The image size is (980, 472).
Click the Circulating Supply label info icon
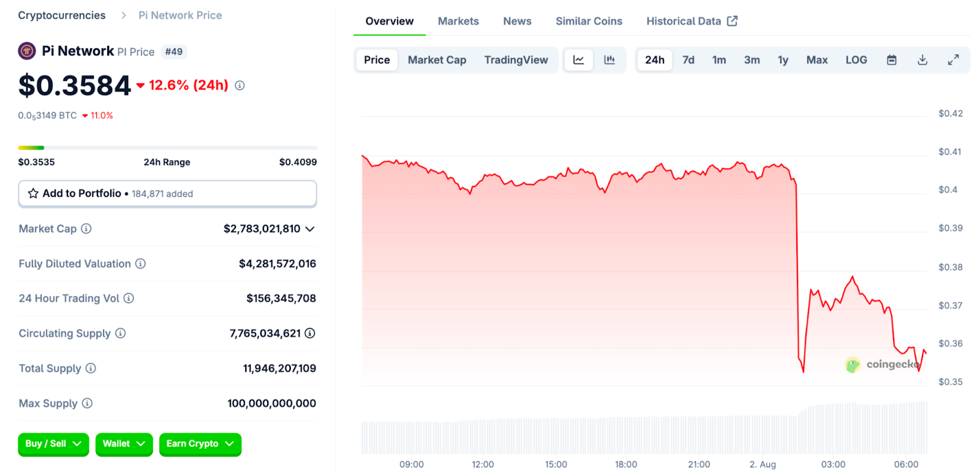point(121,333)
